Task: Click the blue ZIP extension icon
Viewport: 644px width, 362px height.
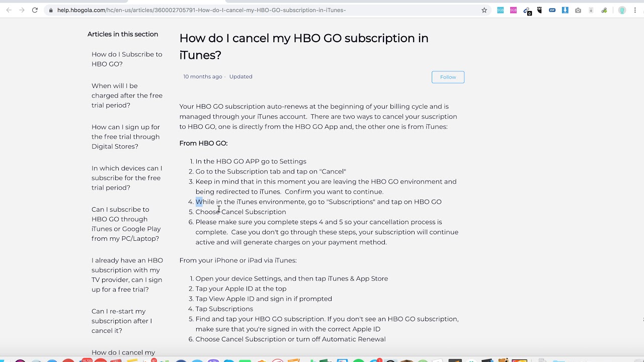Action: click(x=552, y=10)
